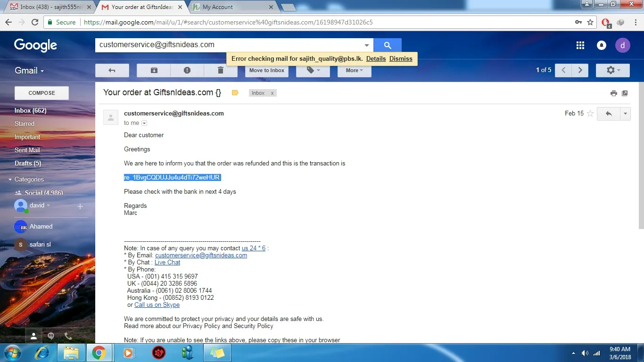Open the More actions dropdown
This screenshot has width=644, height=362.
355,70
